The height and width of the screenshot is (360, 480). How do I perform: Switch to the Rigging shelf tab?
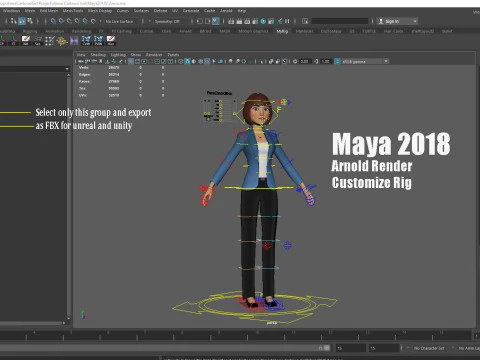click(x=30, y=31)
